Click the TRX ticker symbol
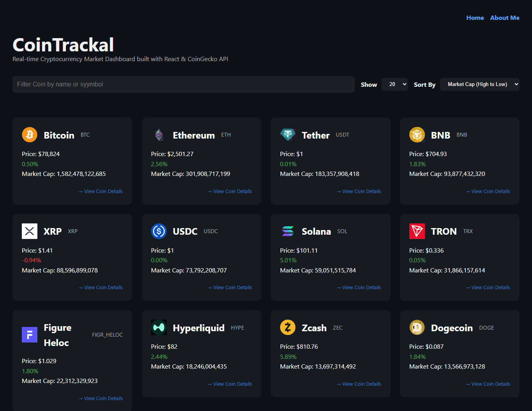Screen dimensions: 532x411 point(468,231)
